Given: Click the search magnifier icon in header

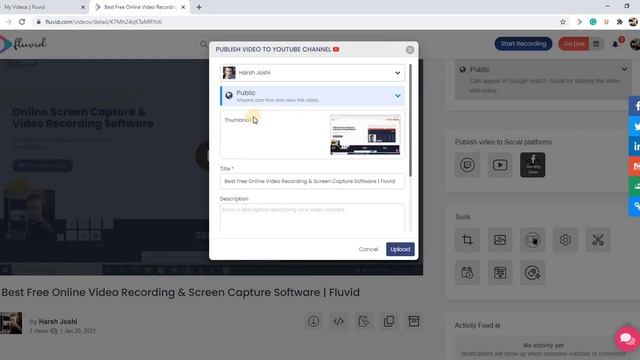Looking at the screenshot, I should pyautogui.click(x=204, y=44).
